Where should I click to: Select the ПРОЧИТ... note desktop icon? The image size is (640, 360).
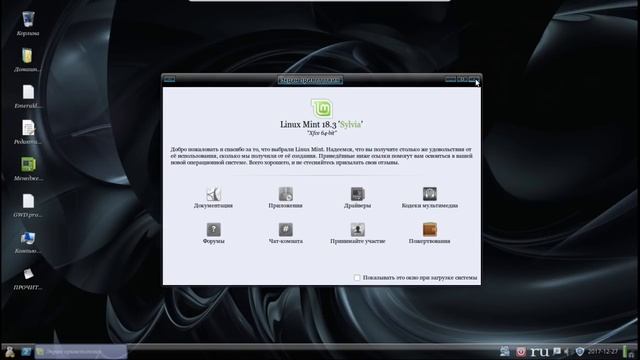tap(28, 273)
